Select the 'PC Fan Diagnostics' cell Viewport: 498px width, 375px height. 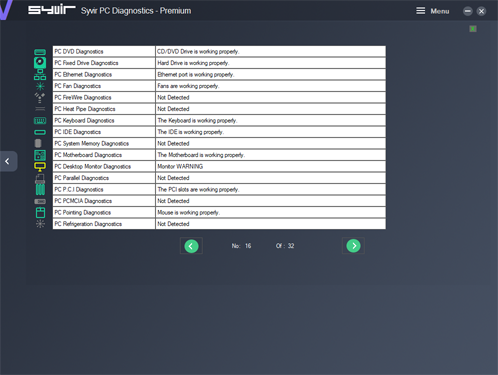click(x=104, y=86)
